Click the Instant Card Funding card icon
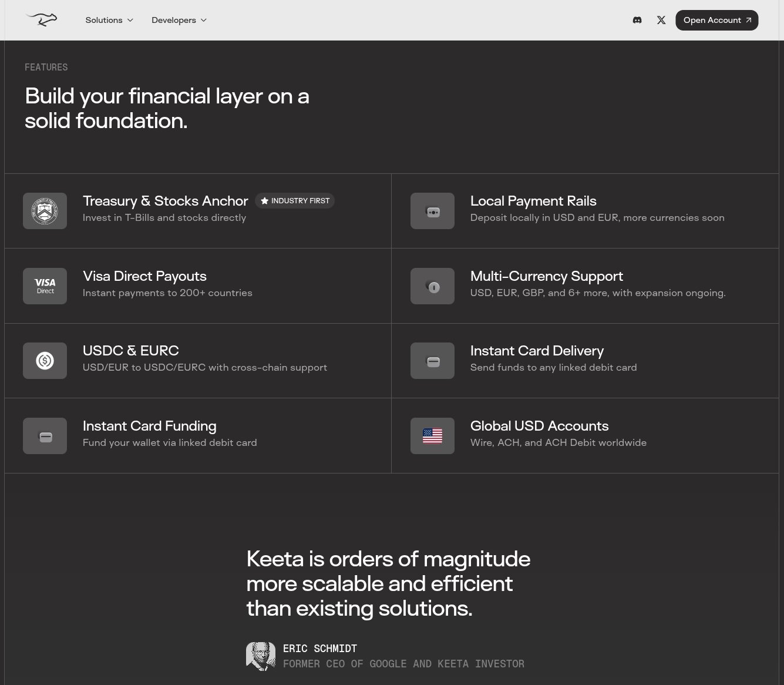 click(45, 436)
